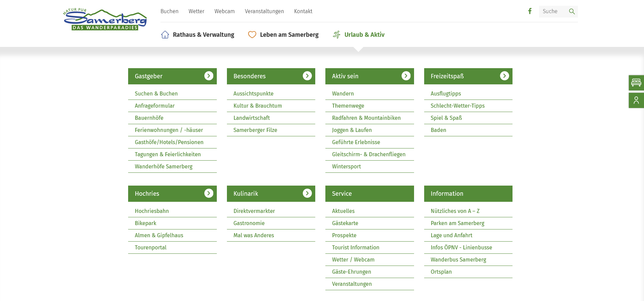
Task: Click into the Suche search field
Action: [553, 11]
